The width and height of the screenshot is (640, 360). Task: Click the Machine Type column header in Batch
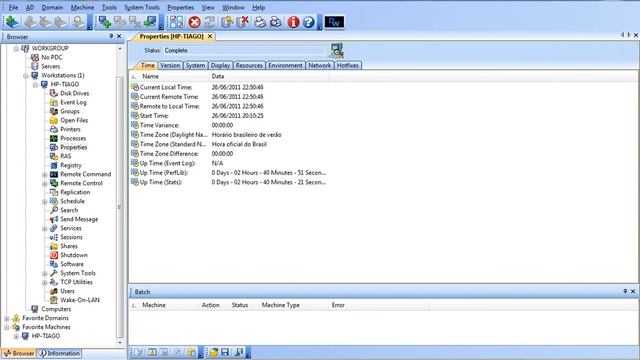point(280,305)
